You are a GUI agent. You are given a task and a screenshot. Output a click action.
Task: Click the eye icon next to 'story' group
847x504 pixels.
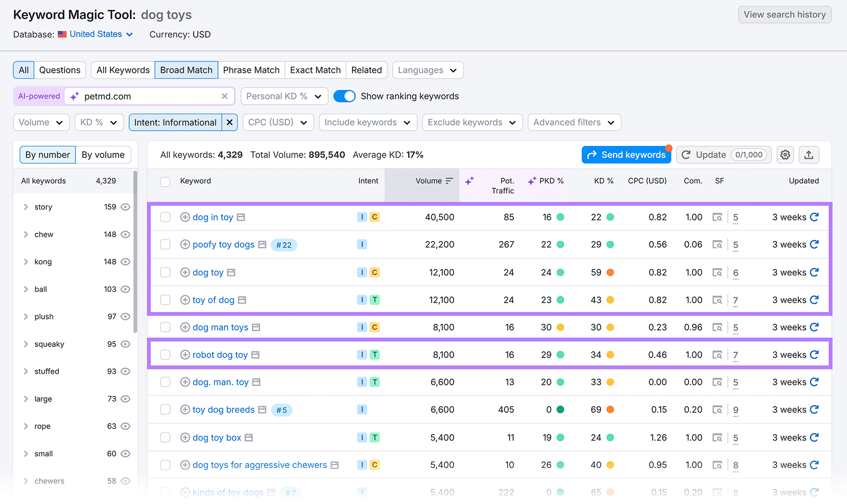(x=125, y=207)
